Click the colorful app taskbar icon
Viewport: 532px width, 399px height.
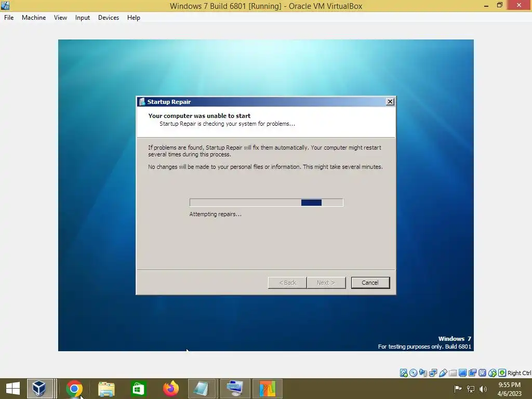(268, 389)
